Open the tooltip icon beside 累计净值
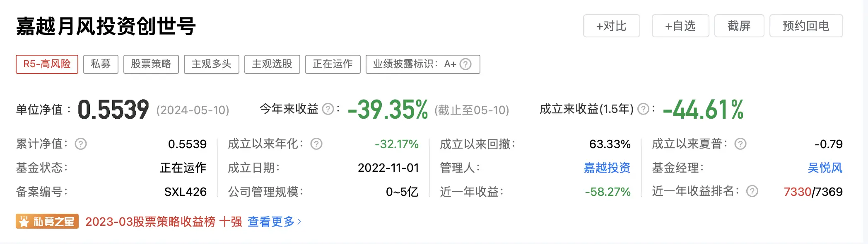868x244 pixels. tap(81, 144)
